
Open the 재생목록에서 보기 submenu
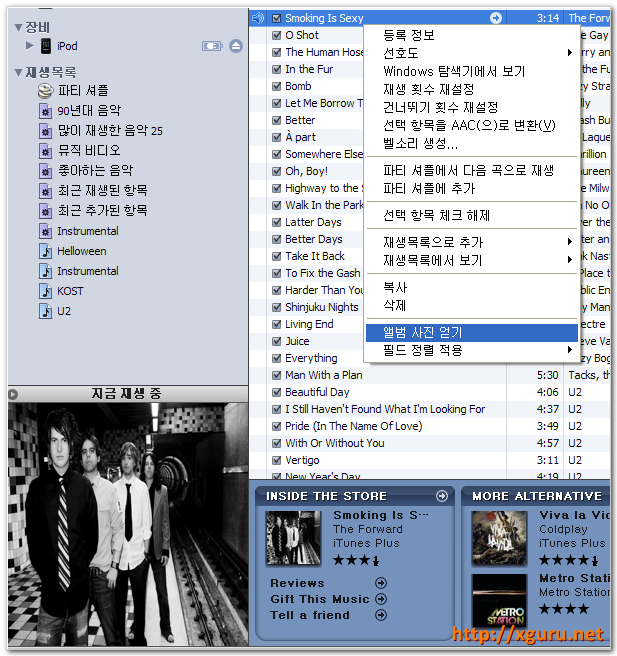coord(471,260)
